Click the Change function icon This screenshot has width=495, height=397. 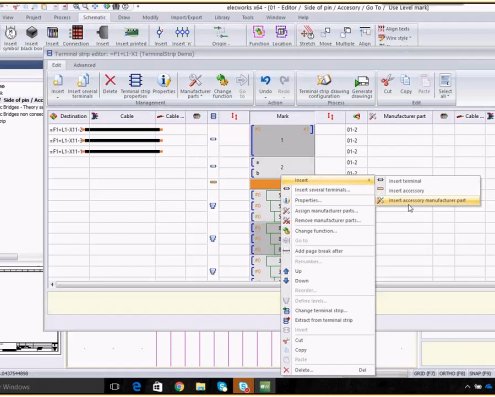point(222,80)
